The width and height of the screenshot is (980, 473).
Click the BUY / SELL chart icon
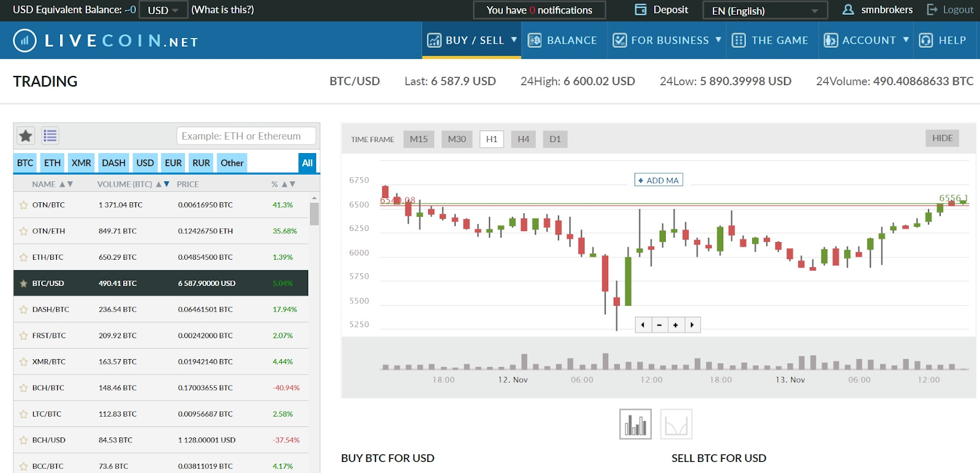[x=434, y=40]
